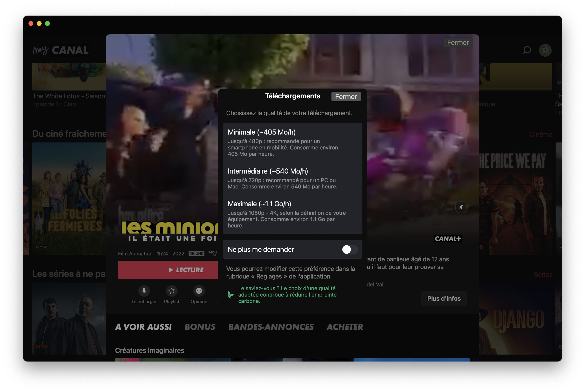
Task: Click the green leaf eco icon
Action: tap(230, 295)
